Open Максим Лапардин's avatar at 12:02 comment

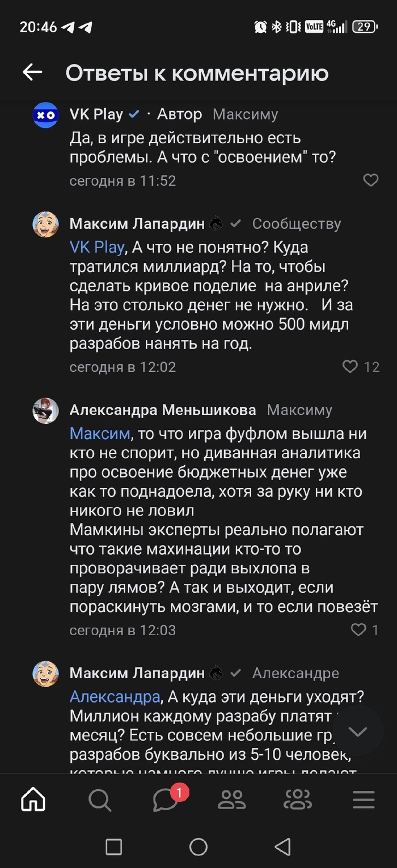tap(45, 224)
